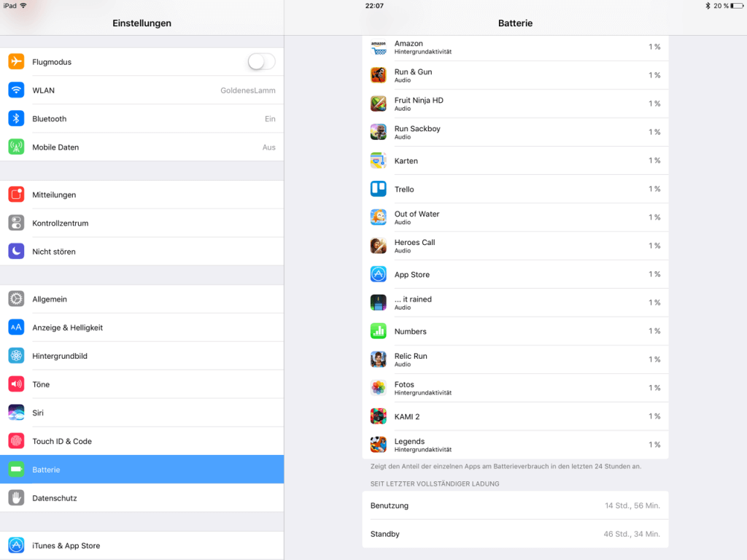Select Mitteilungen in the sidebar
The height and width of the screenshot is (560, 747).
(x=142, y=195)
